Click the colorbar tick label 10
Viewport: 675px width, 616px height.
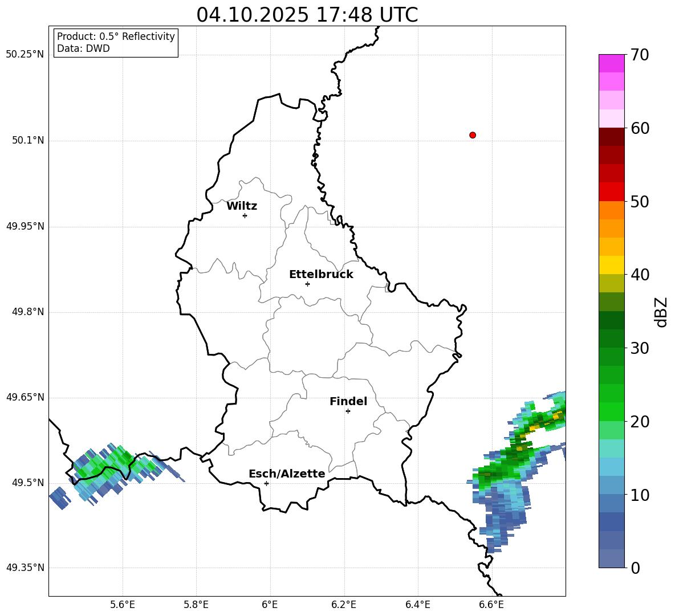pos(640,495)
